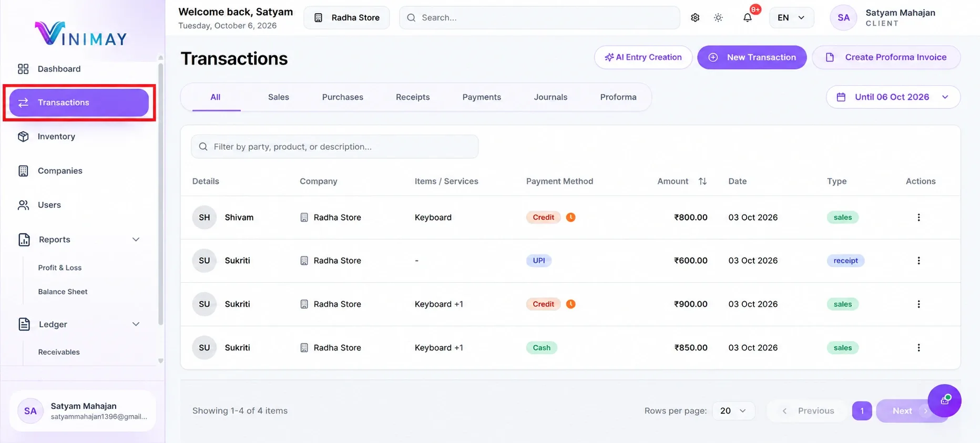Switch to the Sales tab
This screenshot has width=980, height=443.
279,97
